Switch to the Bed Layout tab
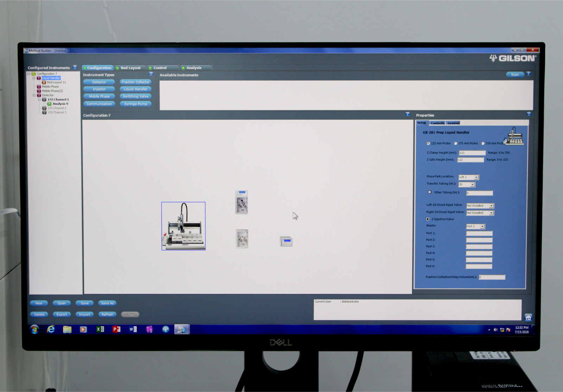This screenshot has height=392, width=563. [x=130, y=68]
